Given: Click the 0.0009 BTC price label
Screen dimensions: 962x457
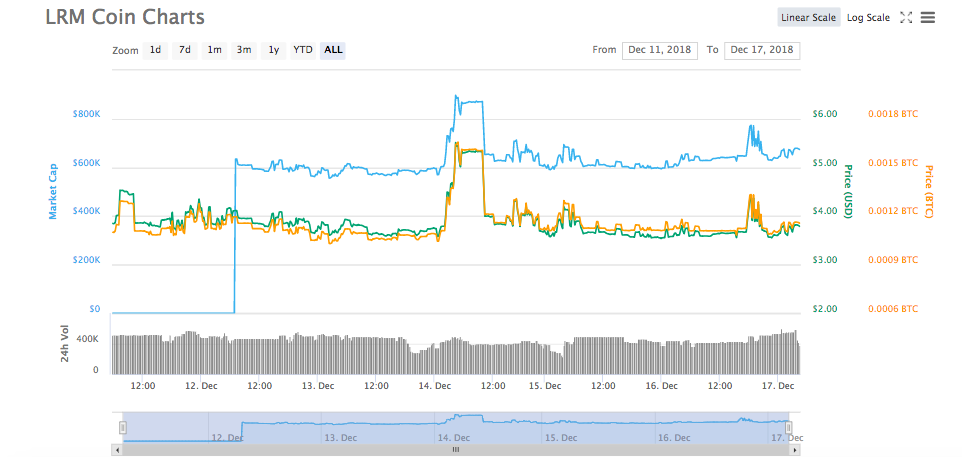Looking at the screenshot, I should coord(893,260).
